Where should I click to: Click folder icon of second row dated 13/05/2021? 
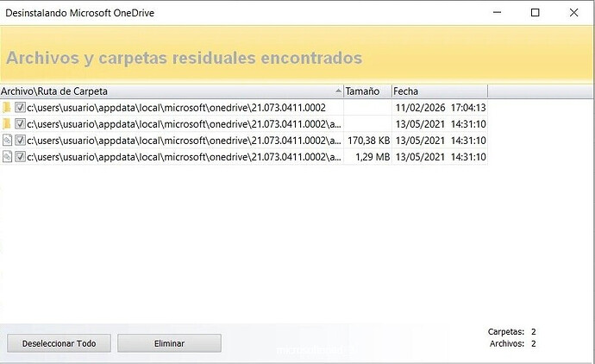(7, 123)
